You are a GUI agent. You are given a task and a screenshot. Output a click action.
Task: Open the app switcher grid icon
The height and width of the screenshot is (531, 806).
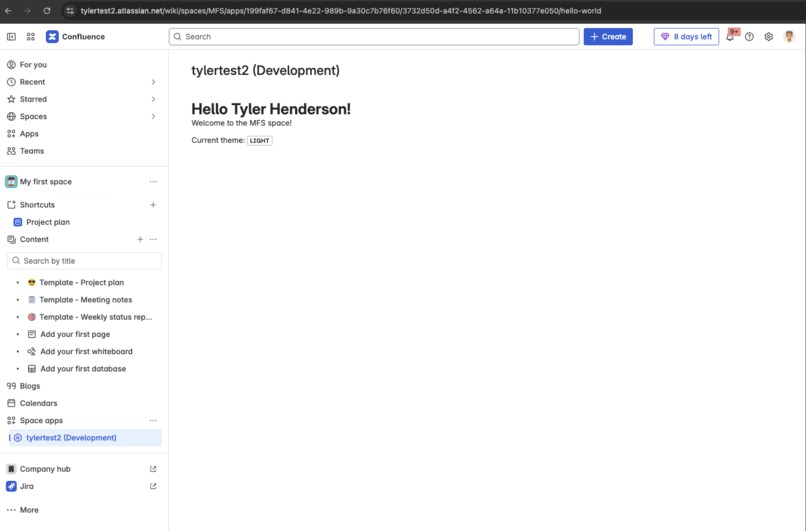click(31, 36)
